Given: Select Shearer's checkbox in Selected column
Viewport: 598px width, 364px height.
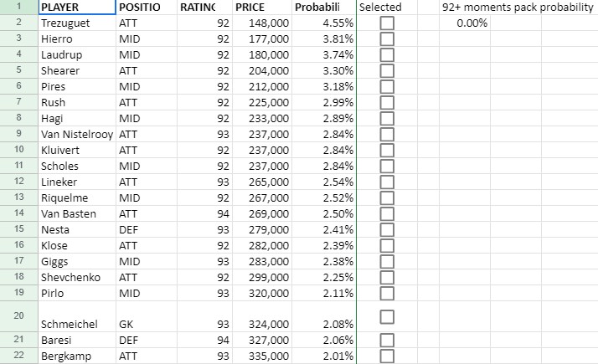Looking at the screenshot, I should 387,71.
